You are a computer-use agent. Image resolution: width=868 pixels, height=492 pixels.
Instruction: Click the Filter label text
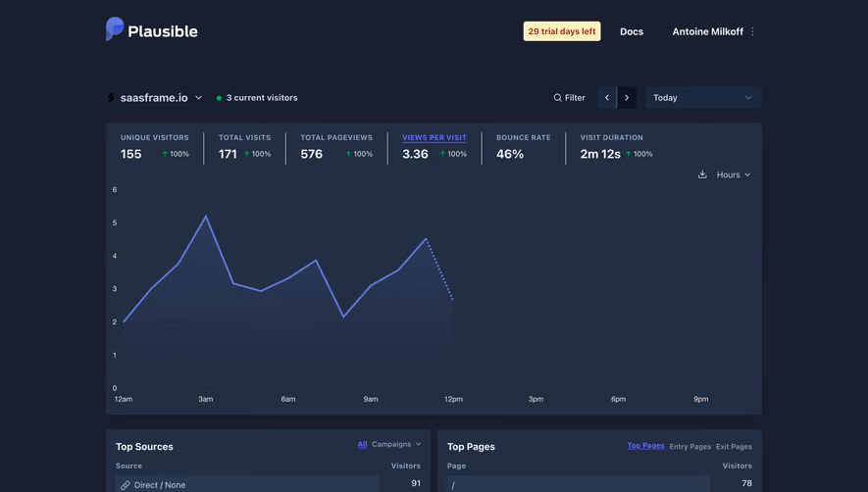coord(575,98)
